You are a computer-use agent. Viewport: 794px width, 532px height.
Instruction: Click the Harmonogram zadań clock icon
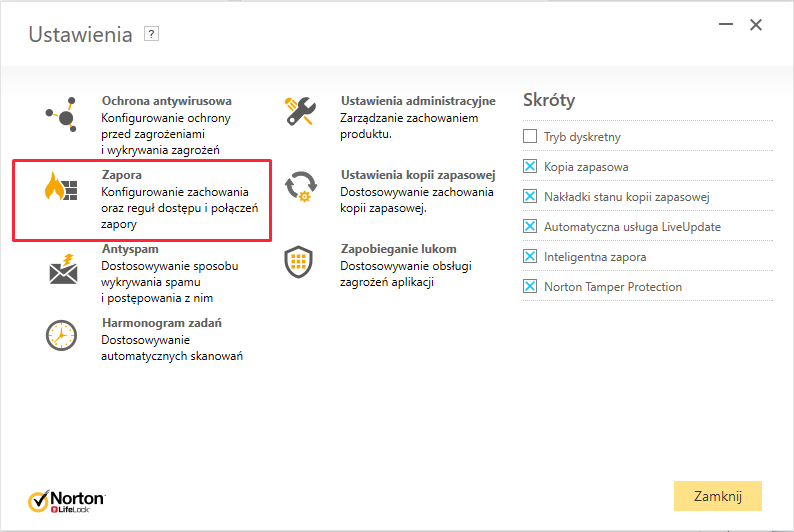coord(61,335)
